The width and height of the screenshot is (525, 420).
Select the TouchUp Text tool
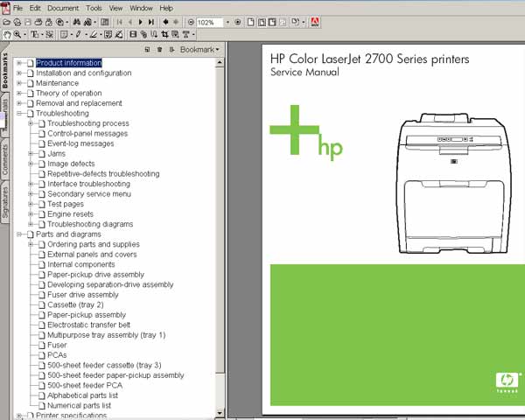click(x=185, y=34)
